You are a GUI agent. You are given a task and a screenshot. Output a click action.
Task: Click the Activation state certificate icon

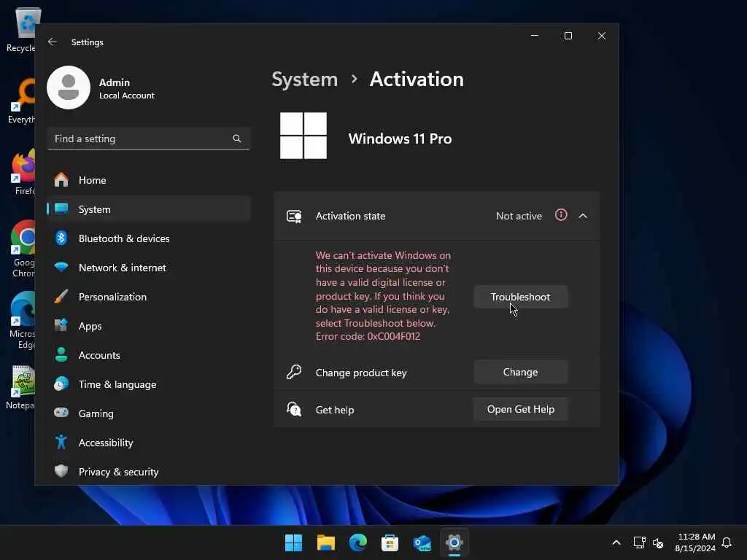pos(294,216)
